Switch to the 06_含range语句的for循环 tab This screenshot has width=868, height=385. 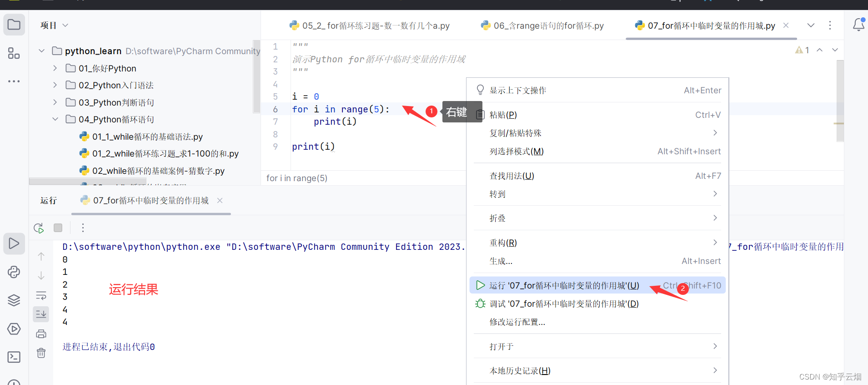coord(542,25)
